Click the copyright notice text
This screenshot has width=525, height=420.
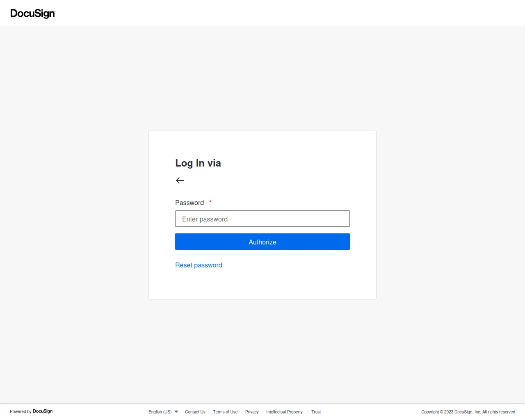[x=468, y=412]
